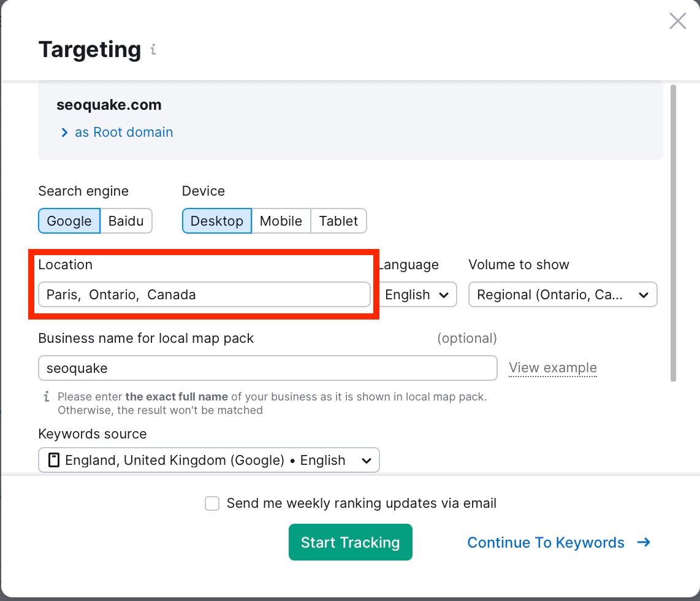Click the Start Tracking button

click(351, 542)
